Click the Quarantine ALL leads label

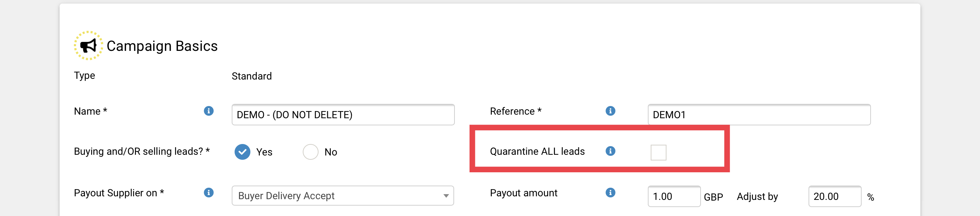click(537, 152)
